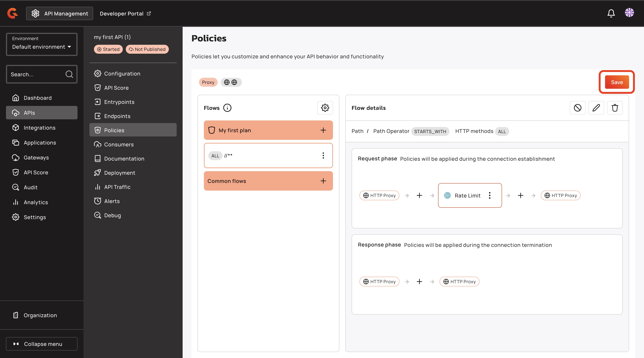This screenshot has height=358, width=644.
Task: Click the Save button
Action: pos(616,82)
